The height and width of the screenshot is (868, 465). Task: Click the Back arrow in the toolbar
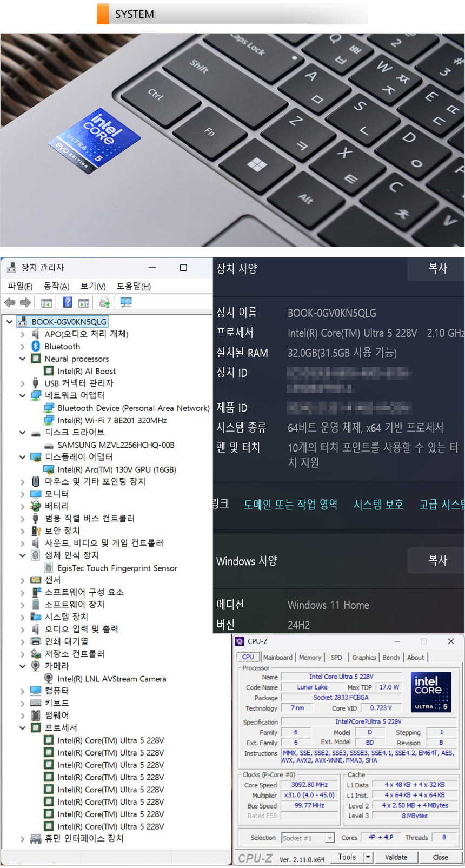click(10, 302)
